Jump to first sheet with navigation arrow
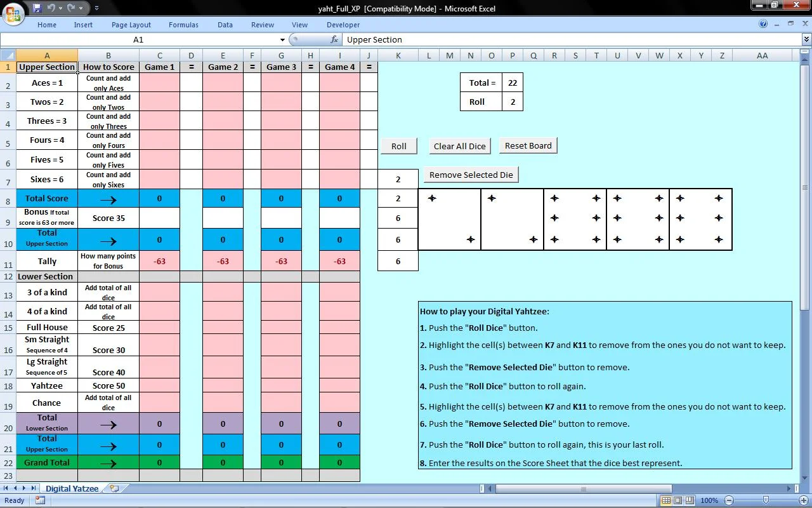812x508 pixels. pos(5,488)
